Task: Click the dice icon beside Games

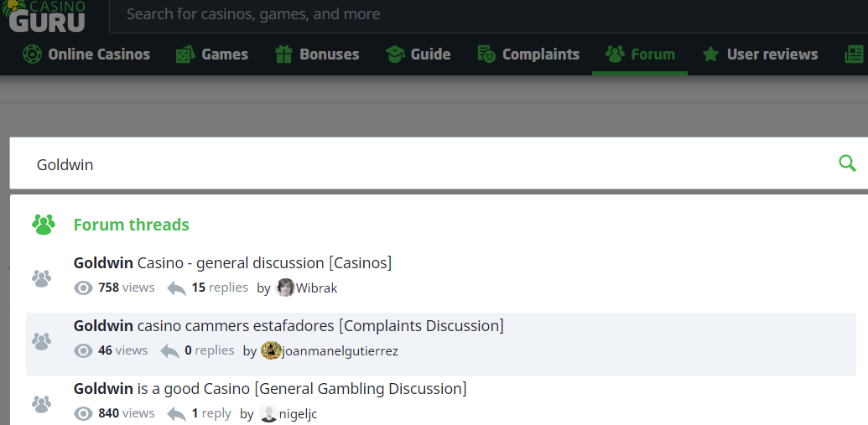Action: [185, 54]
